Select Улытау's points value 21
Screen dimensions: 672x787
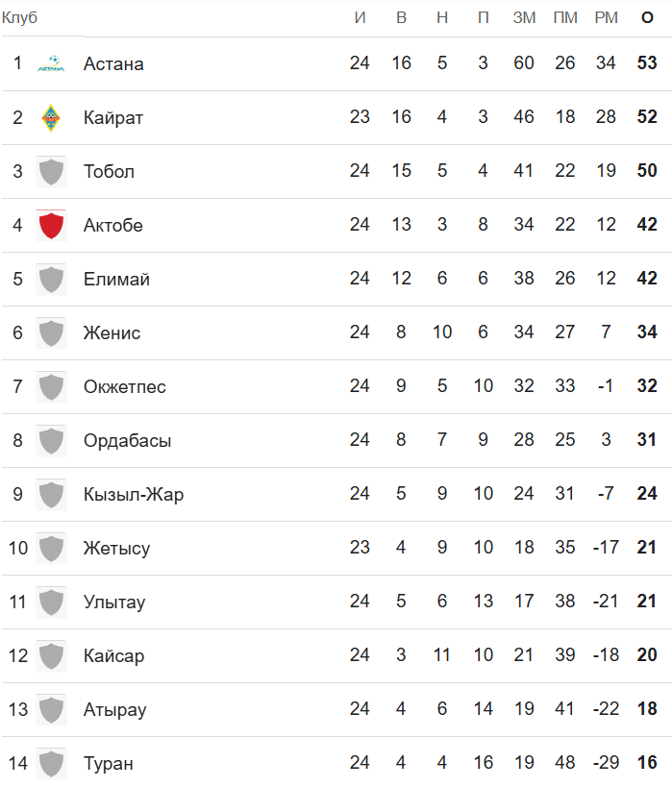647,603
